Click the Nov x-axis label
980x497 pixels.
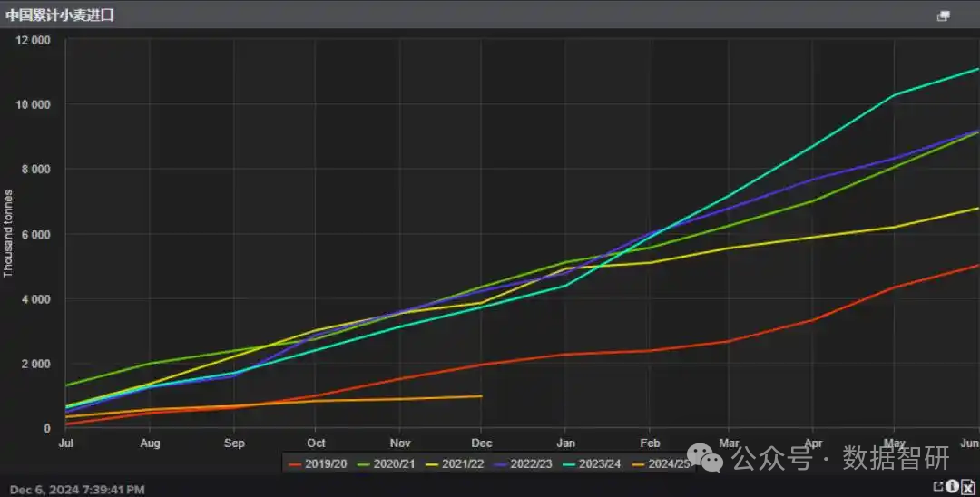(400, 443)
